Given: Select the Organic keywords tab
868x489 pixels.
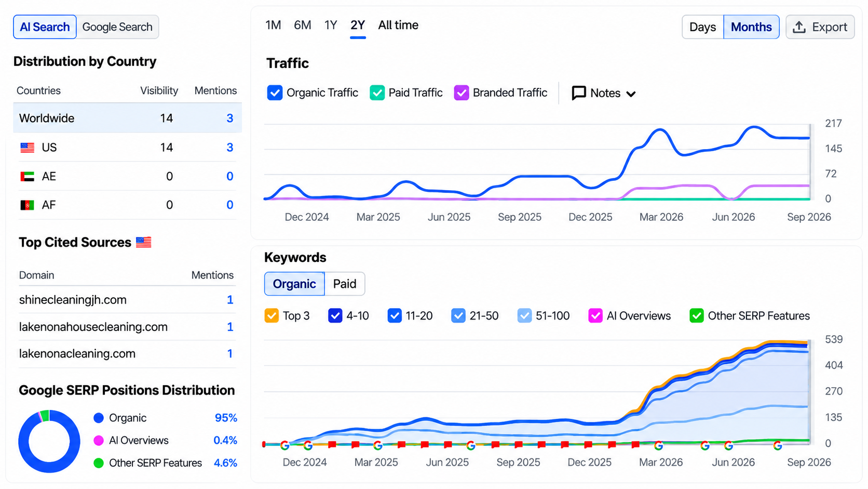Looking at the screenshot, I should [294, 284].
